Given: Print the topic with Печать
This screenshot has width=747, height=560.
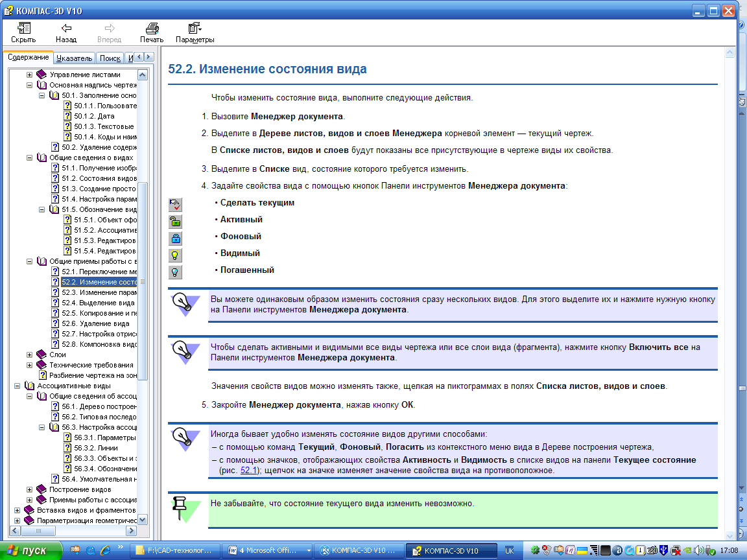Looking at the screenshot, I should 152,33.
